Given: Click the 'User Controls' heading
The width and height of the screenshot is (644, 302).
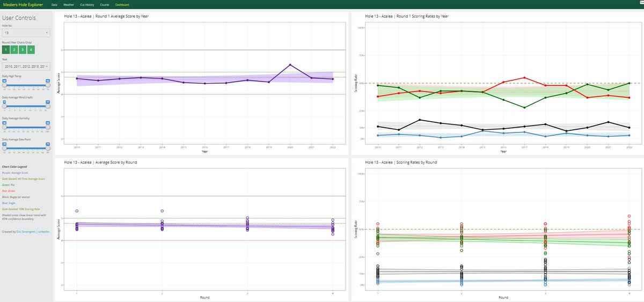Looking at the screenshot, I should (19, 18).
